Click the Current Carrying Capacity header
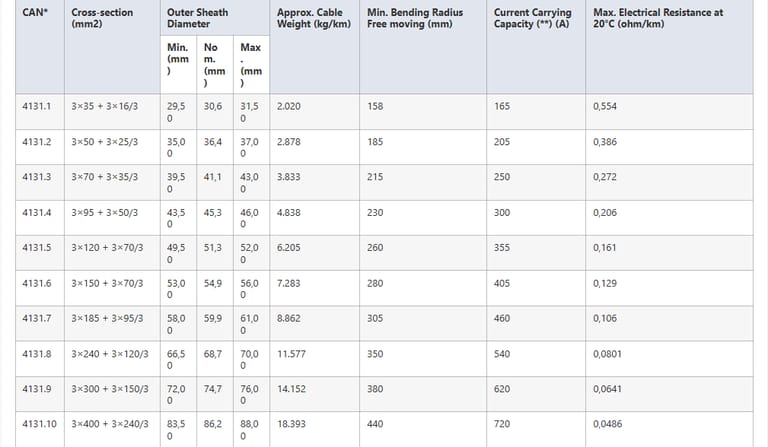Viewport: 768px width, 447px height. pyautogui.click(x=532, y=18)
